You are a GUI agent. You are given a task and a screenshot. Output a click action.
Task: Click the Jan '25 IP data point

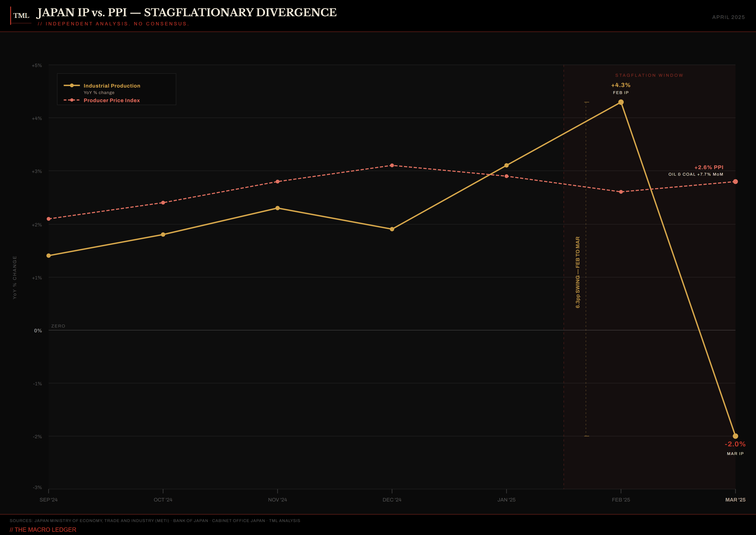click(x=506, y=165)
